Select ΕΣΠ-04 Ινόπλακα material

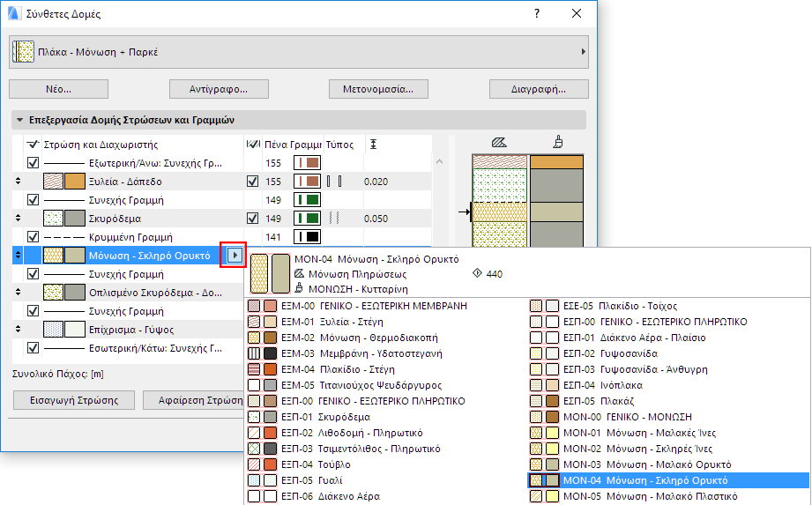point(668,385)
